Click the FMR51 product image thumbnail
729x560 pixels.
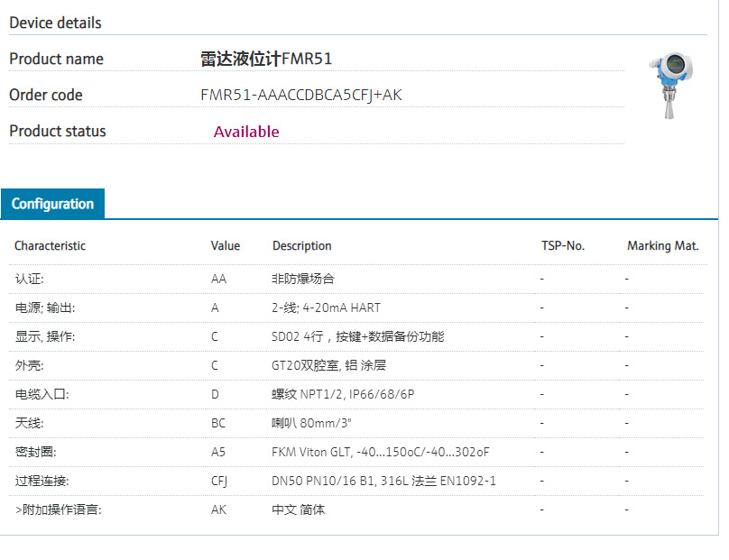pos(671,86)
